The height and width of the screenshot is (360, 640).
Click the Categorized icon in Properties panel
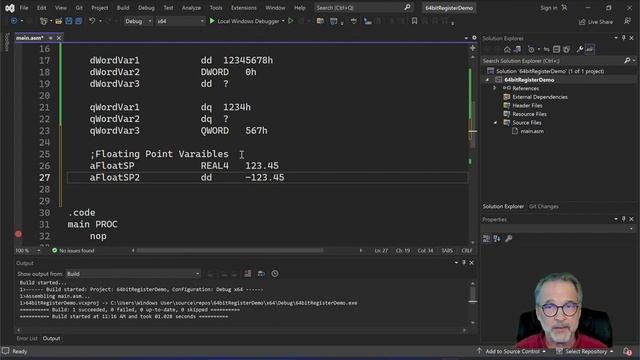point(486,238)
